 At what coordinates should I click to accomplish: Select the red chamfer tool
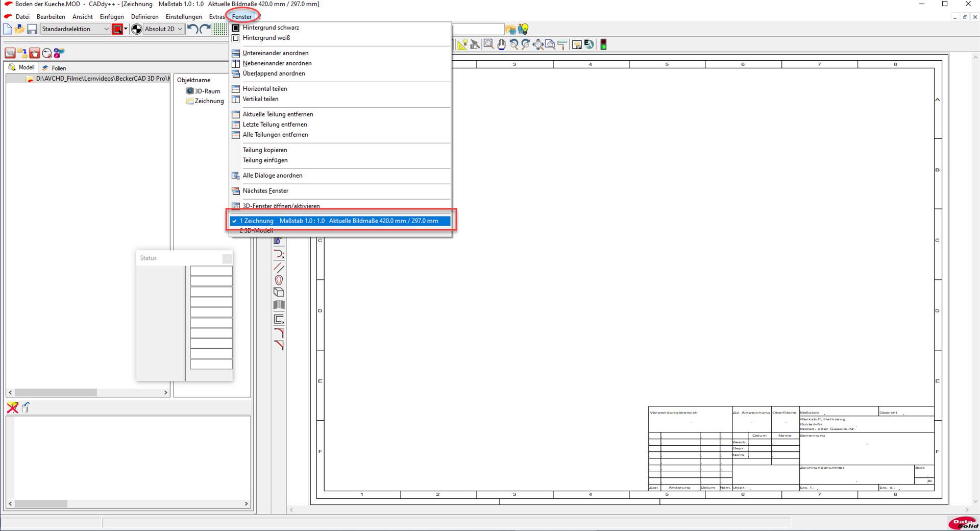click(279, 345)
